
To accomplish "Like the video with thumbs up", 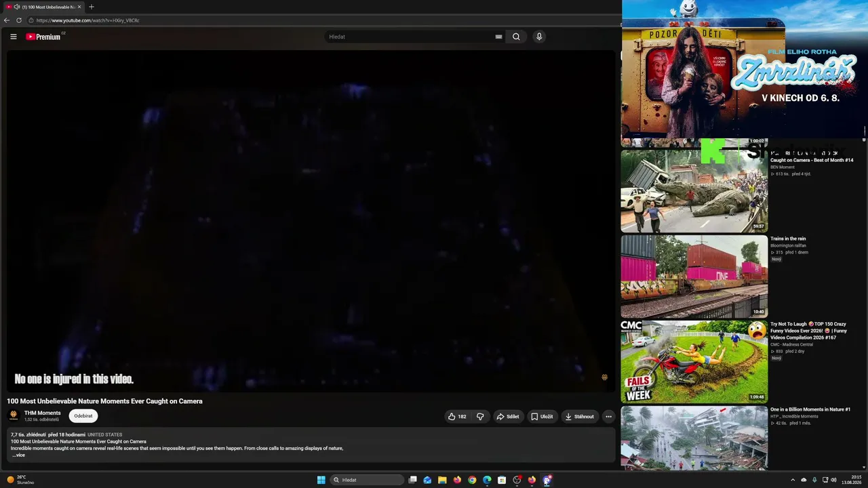I will click(x=457, y=417).
